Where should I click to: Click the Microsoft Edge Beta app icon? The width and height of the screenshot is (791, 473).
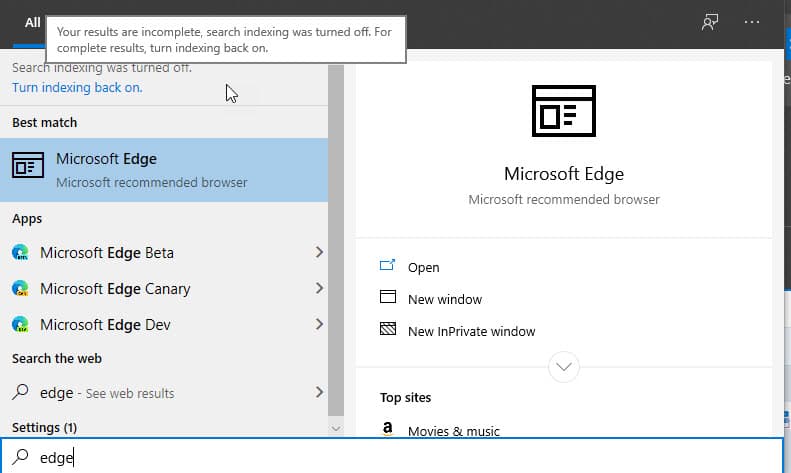pyautogui.click(x=20, y=252)
